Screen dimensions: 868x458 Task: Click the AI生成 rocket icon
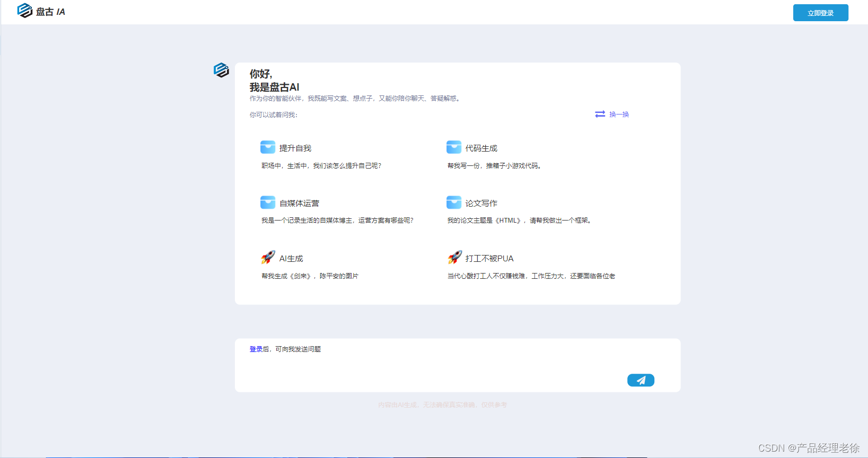pyautogui.click(x=268, y=258)
